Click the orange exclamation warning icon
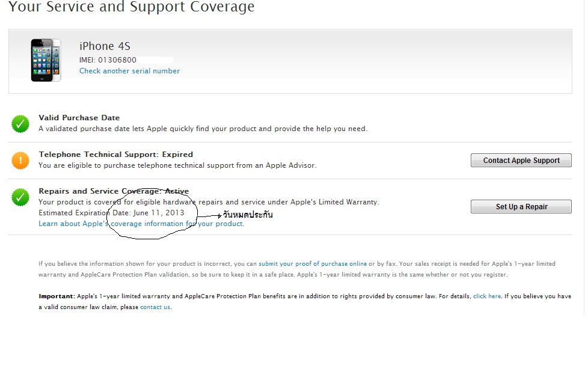This screenshot has width=588, height=368. (20, 161)
